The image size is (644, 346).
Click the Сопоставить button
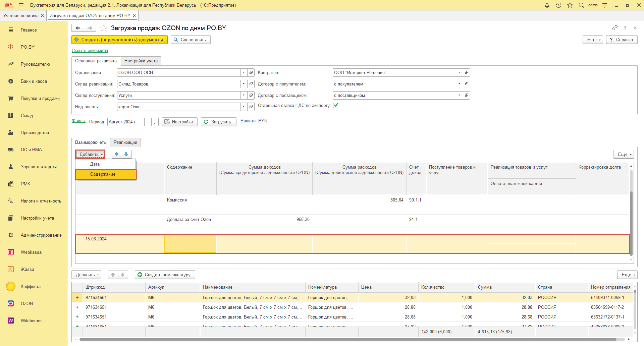click(x=191, y=40)
